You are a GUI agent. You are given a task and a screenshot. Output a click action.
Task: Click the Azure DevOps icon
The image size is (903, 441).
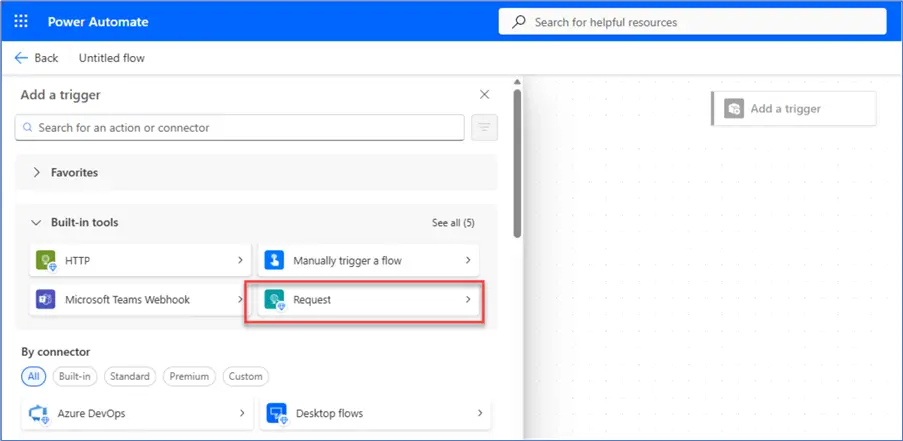pyautogui.click(x=37, y=413)
